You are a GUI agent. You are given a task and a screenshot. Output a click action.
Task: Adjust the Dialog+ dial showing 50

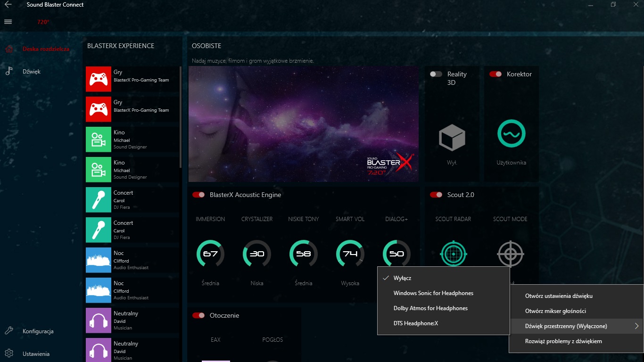(x=396, y=253)
